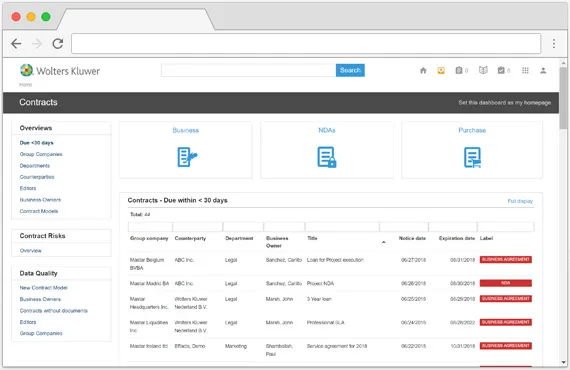
Task: Open Contracts without documents link
Action: tap(53, 311)
